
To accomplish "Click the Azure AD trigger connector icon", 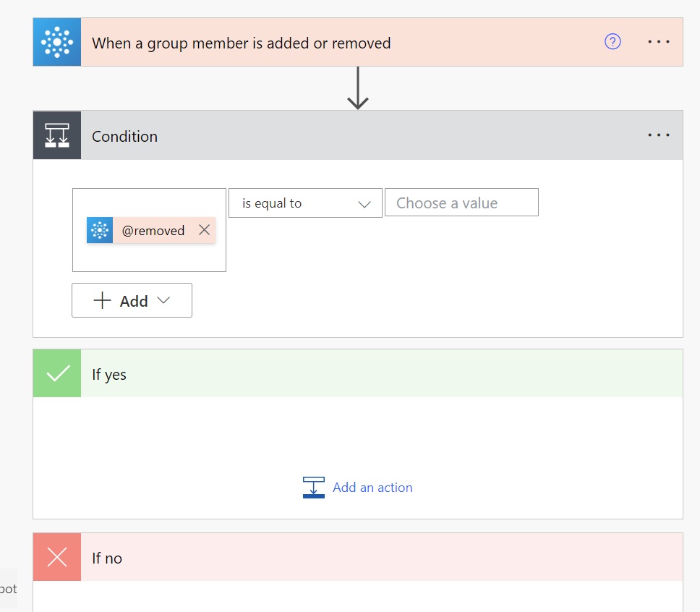I will [57, 42].
